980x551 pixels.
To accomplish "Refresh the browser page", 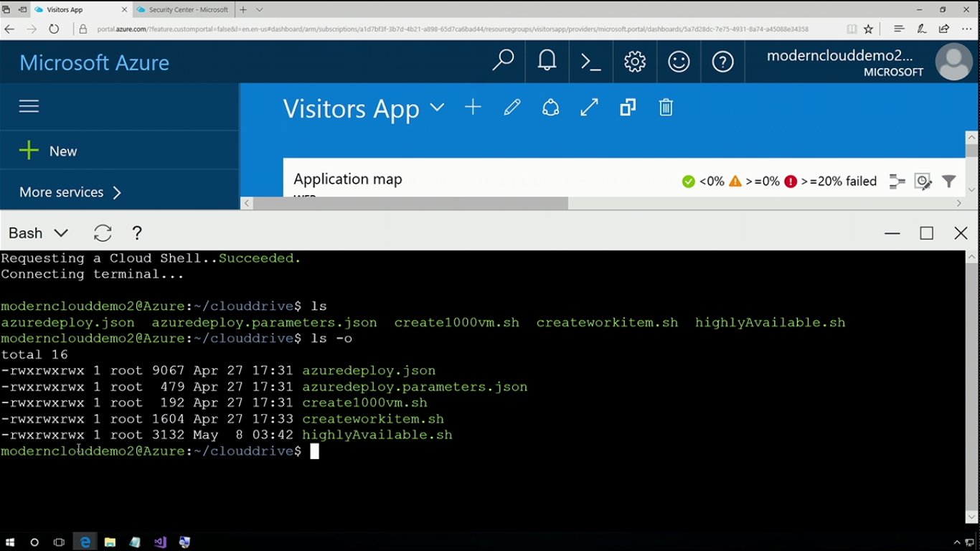I will (54, 29).
